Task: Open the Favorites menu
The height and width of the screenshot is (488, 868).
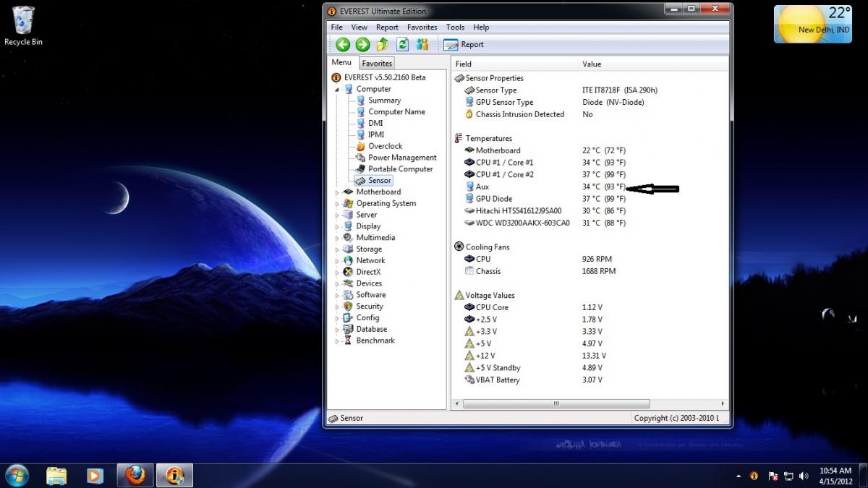Action: click(x=422, y=27)
